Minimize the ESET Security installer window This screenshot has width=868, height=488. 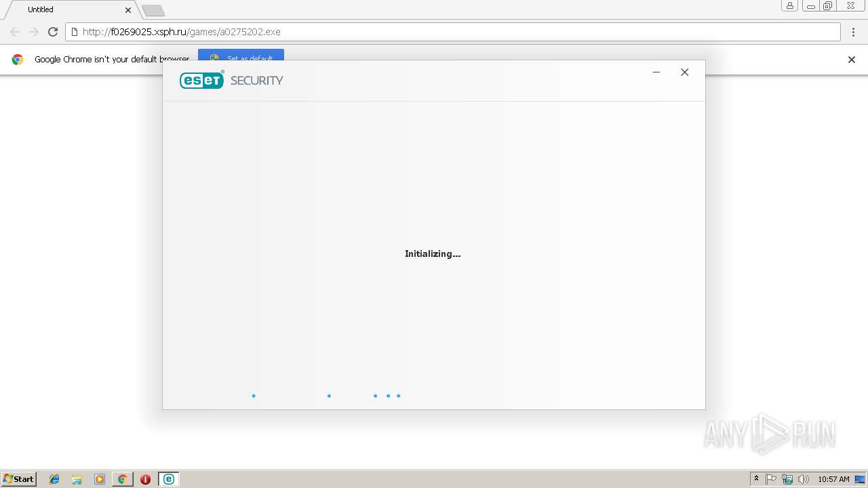click(x=656, y=73)
